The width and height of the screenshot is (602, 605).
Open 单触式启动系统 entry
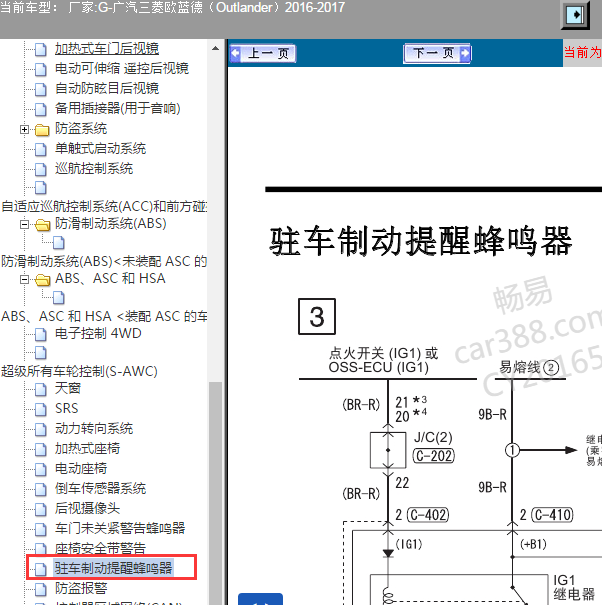pyautogui.click(x=100, y=149)
